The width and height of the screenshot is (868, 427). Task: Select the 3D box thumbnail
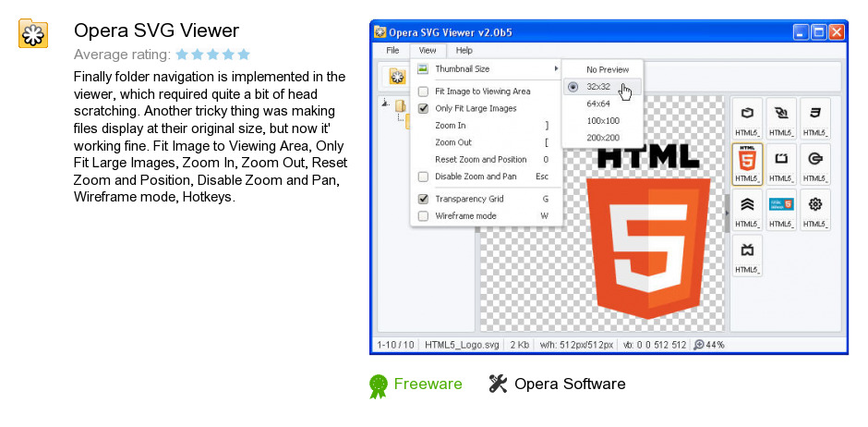[x=747, y=118]
